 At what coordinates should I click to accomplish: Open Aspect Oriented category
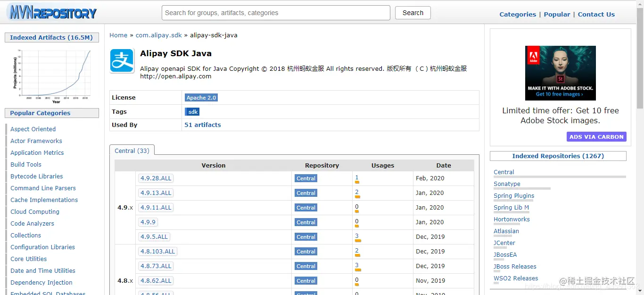(x=33, y=129)
